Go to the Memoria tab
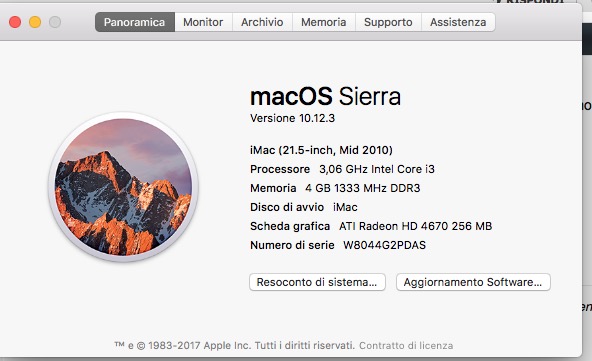The height and width of the screenshot is (361, 592). click(324, 22)
